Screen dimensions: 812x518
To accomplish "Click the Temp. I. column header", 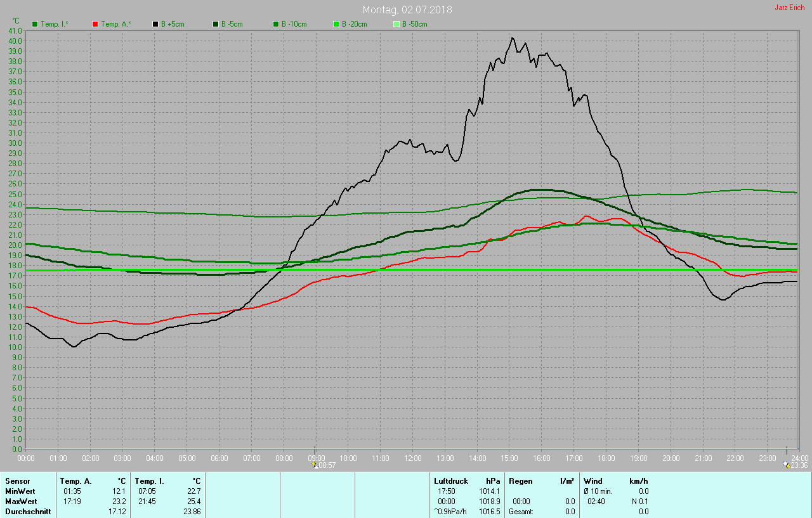I will [149, 481].
